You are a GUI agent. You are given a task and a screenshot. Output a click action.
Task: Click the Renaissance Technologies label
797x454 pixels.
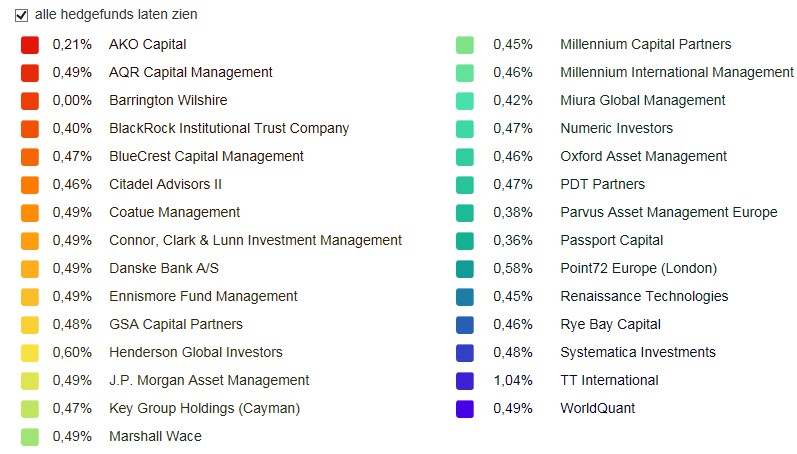pos(644,297)
